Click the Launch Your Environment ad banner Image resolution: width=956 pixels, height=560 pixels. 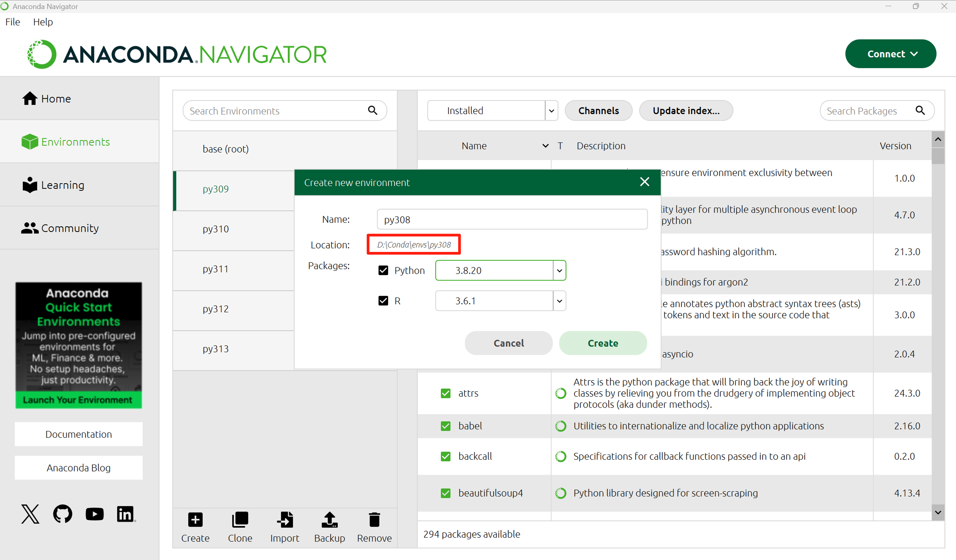(x=78, y=345)
